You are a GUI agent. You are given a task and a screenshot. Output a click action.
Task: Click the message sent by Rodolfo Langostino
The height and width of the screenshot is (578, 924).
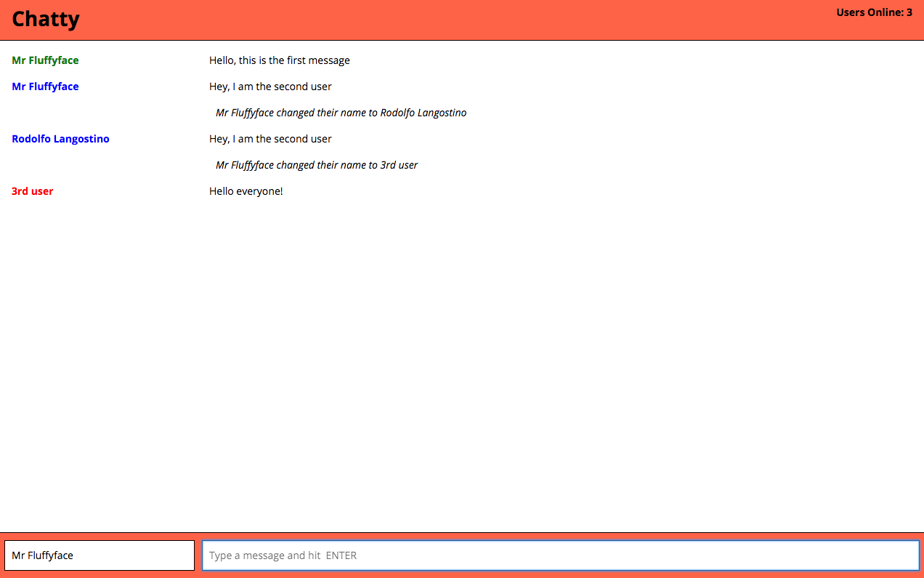point(270,139)
